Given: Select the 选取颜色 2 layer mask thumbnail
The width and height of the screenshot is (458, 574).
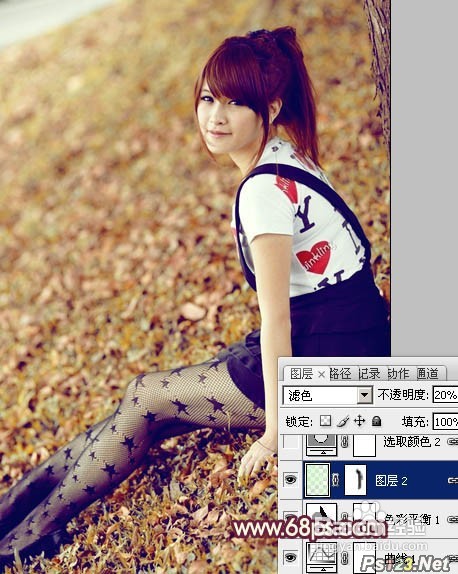Looking at the screenshot, I should (x=365, y=445).
